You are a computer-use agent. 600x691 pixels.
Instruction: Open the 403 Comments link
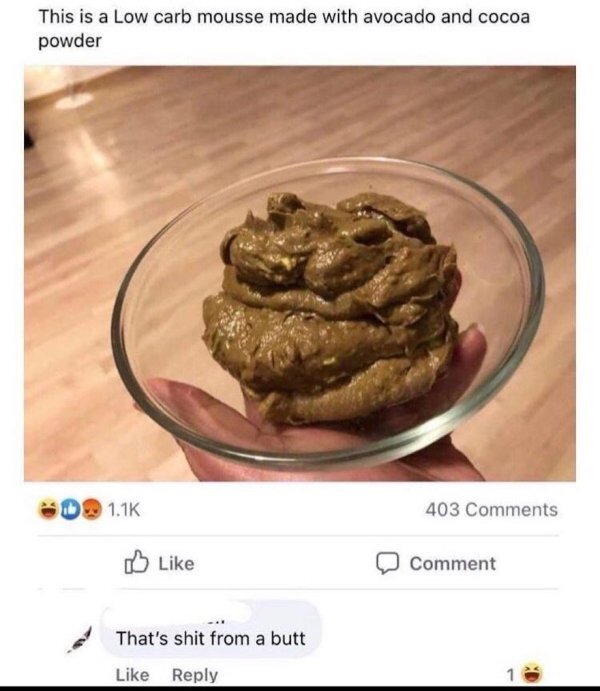[x=491, y=510]
